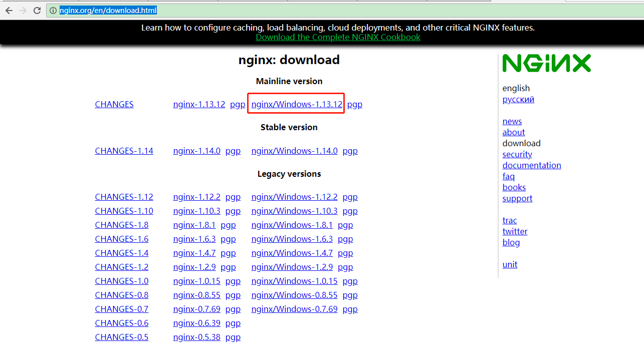Open Download the Complete NGINX Cookbook link
The width and height of the screenshot is (644, 347).
(338, 37)
